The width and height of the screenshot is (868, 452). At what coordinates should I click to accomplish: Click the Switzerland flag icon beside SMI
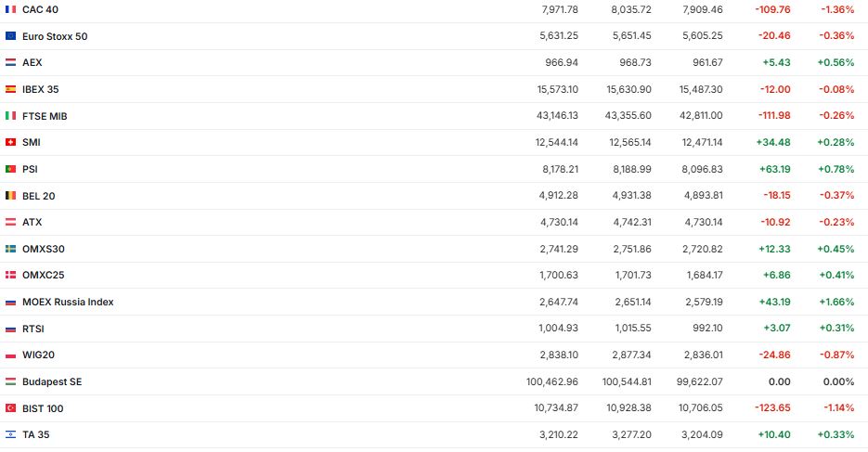10,142
